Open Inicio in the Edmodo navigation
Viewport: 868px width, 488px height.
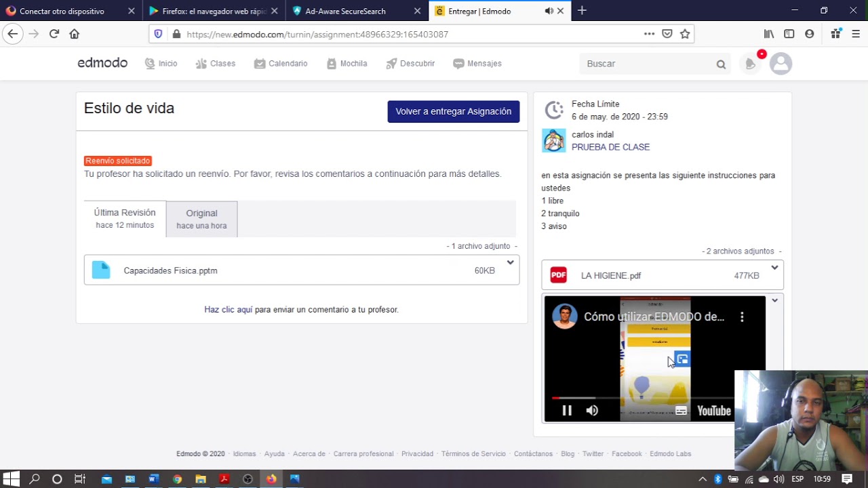[161, 64]
